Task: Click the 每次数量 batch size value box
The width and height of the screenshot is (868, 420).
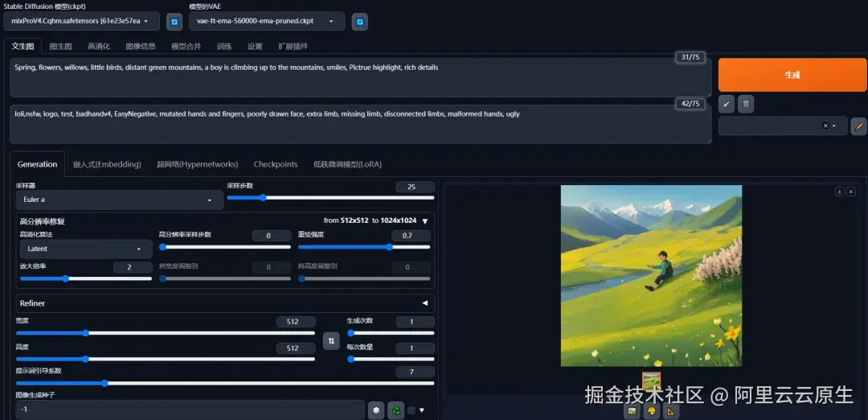Action: [416, 348]
